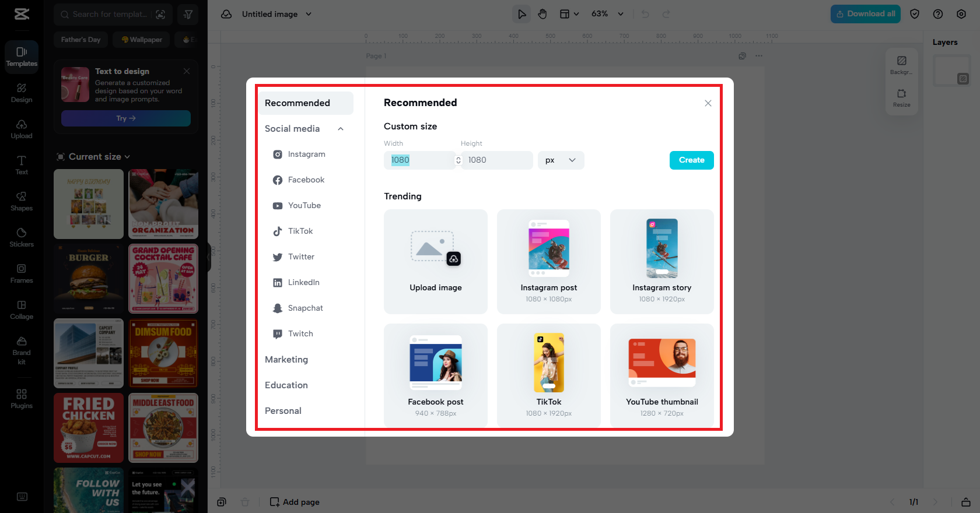The height and width of the screenshot is (513, 980).
Task: Open the Shapes panel
Action: pyautogui.click(x=22, y=201)
